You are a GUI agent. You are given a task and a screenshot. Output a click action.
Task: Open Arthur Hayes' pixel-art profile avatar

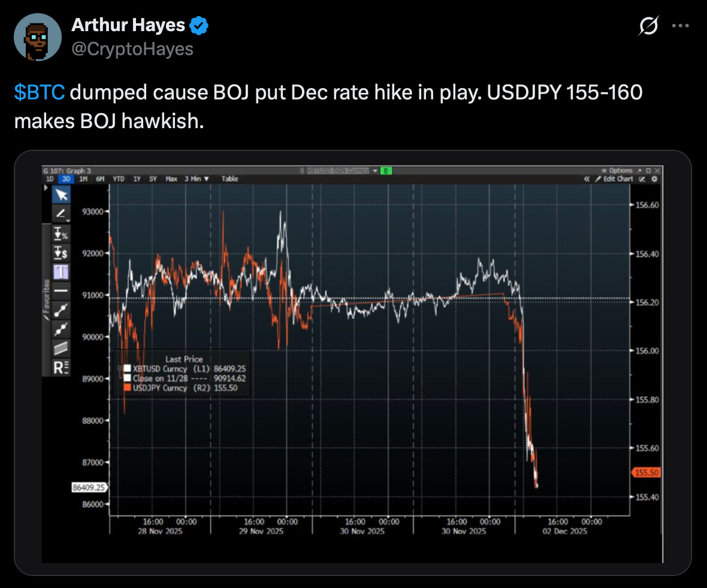37,37
